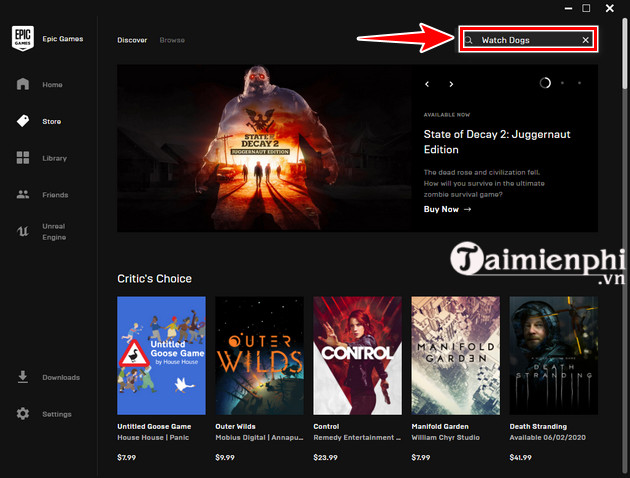Click the Manifold Garden title text

[x=440, y=426]
